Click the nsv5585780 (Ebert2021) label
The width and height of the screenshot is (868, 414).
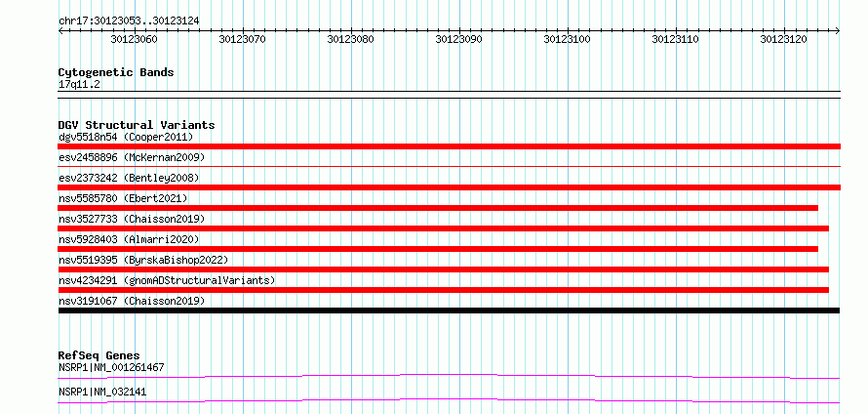123,198
